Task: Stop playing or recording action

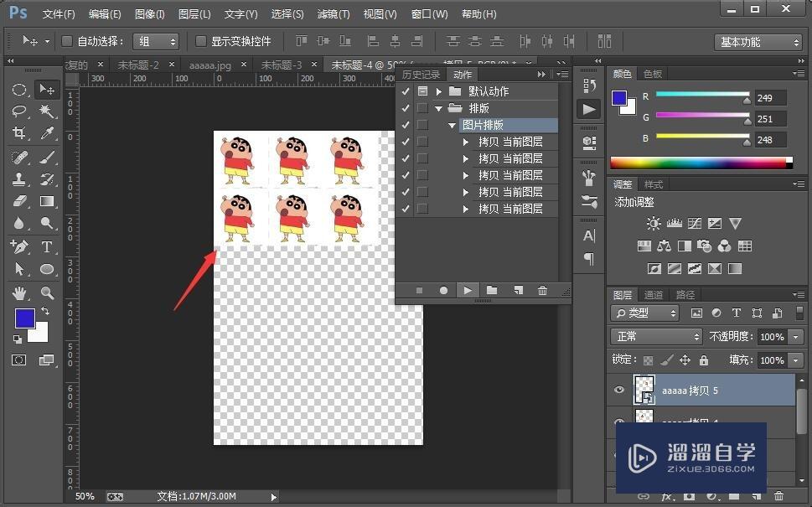Action: click(420, 291)
